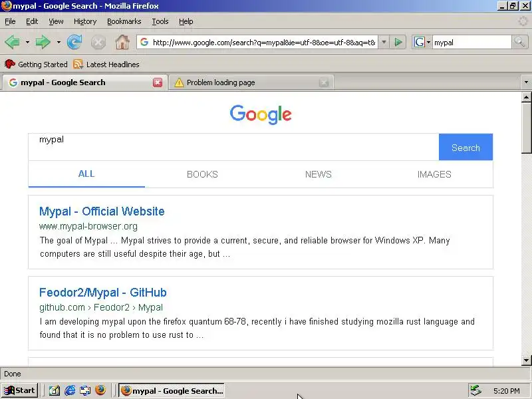532x399 pixels.
Task: Open the Back history dropdown arrow
Action: (x=27, y=43)
